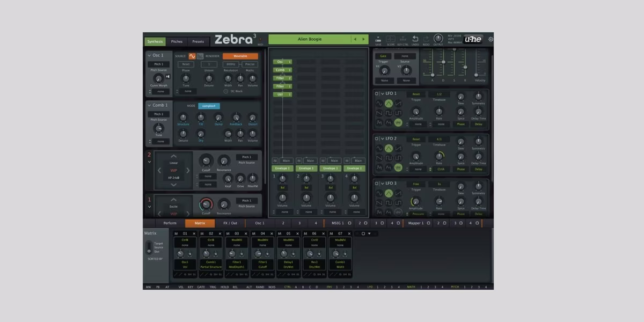Open the Scope display in the top toolbar

(x=391, y=39)
